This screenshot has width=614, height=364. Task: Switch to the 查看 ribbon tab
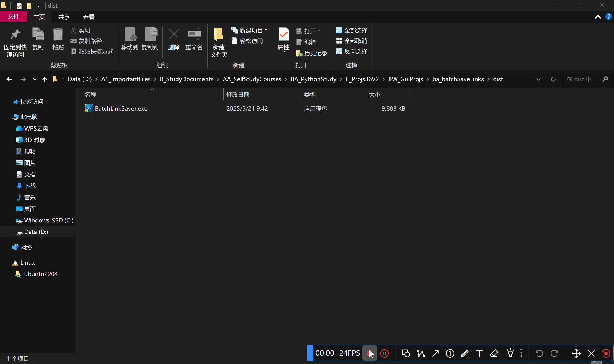89,17
